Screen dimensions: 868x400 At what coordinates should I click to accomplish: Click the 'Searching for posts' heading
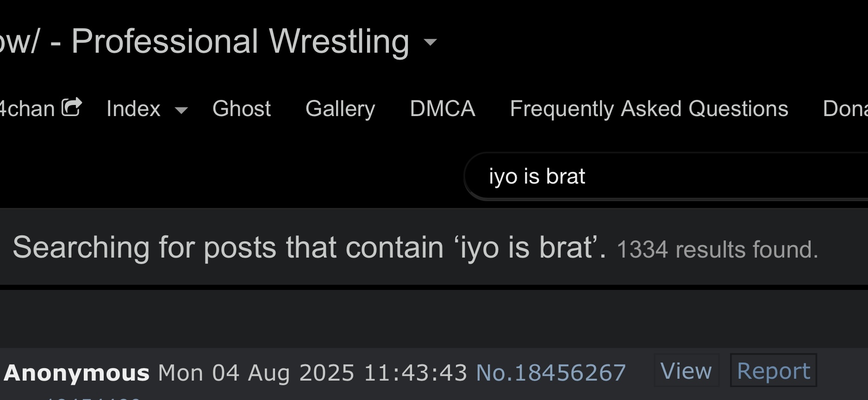tap(309, 247)
